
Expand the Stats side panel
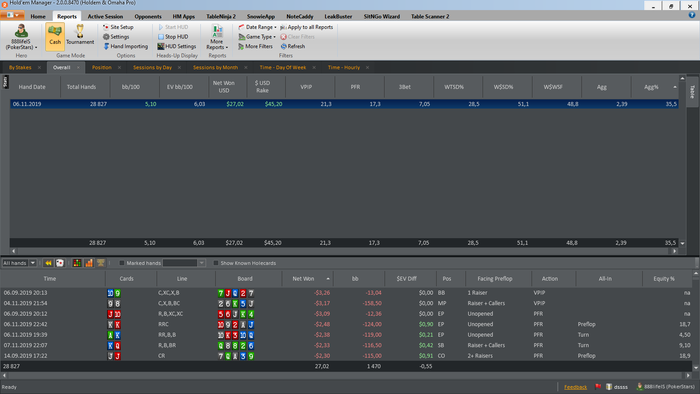click(5, 82)
